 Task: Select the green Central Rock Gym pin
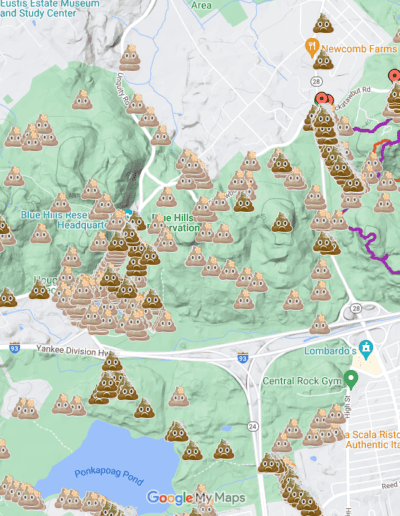[x=351, y=380]
